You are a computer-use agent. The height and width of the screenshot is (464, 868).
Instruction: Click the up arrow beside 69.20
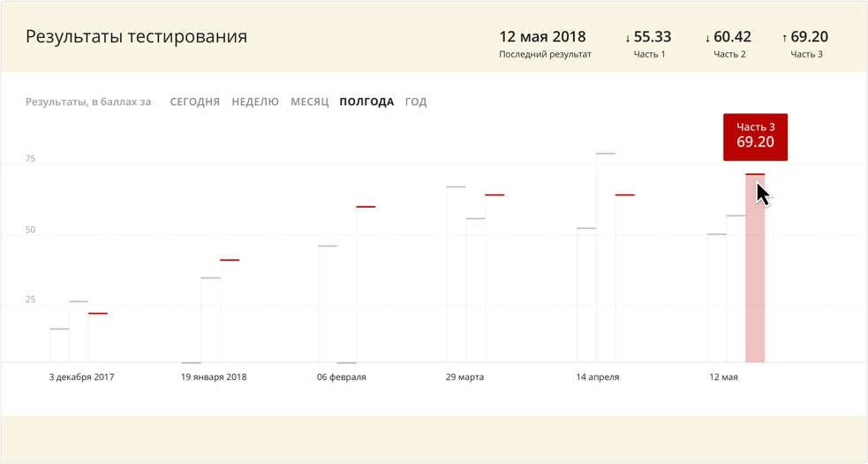coord(784,38)
